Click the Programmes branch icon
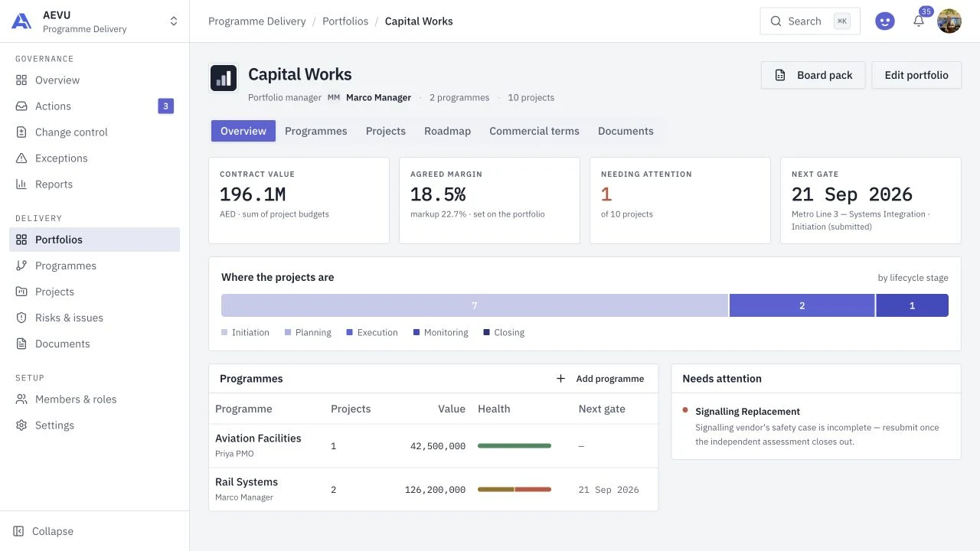 click(21, 266)
